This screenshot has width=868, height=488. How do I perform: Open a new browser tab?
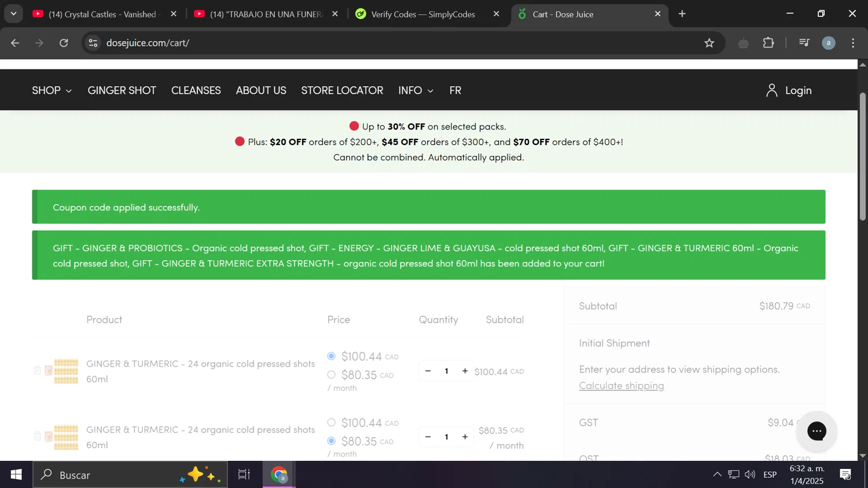click(x=682, y=14)
